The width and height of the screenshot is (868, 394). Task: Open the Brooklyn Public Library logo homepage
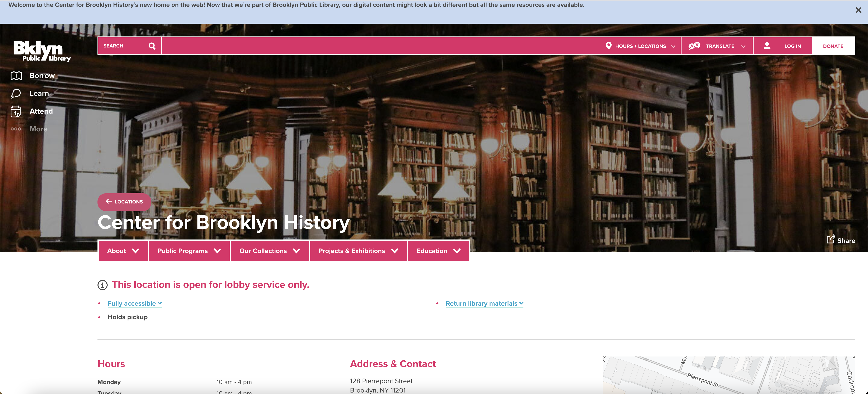point(42,51)
